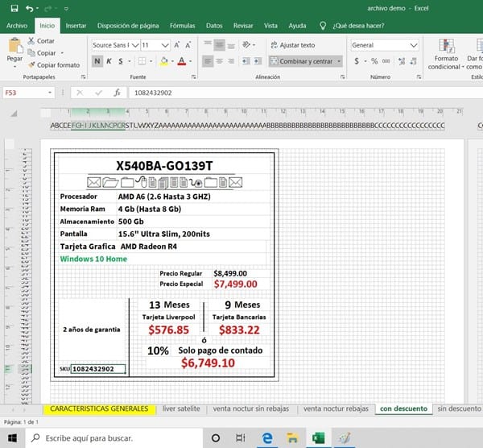The height and width of the screenshot is (448, 483).
Task: Click Copiar in the clipboard group
Action: (x=46, y=52)
